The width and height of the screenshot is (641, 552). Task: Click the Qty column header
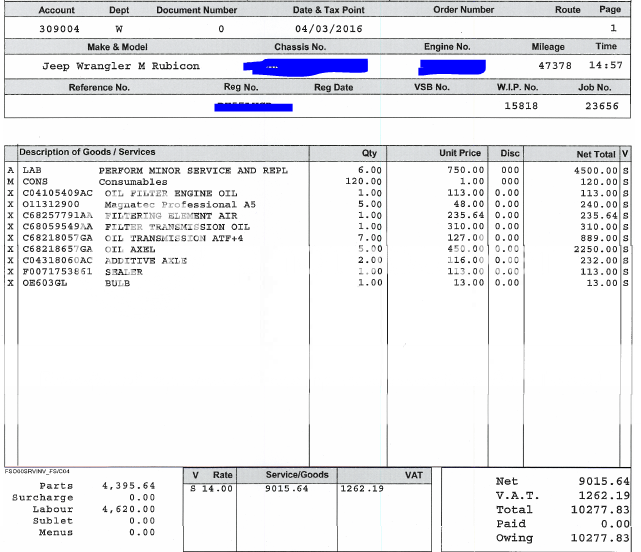click(x=369, y=153)
